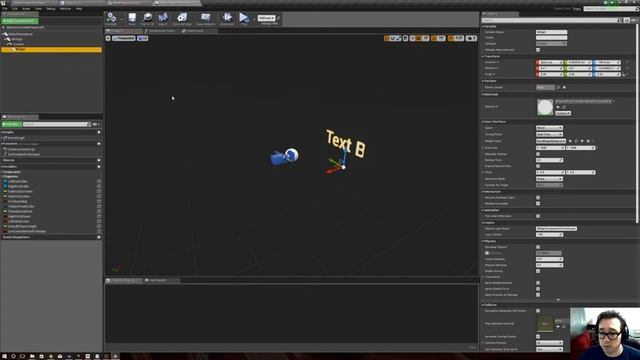The width and height of the screenshot is (640, 360).
Task: Open the viewport options arrow beside Perspective
Action: tap(108, 38)
